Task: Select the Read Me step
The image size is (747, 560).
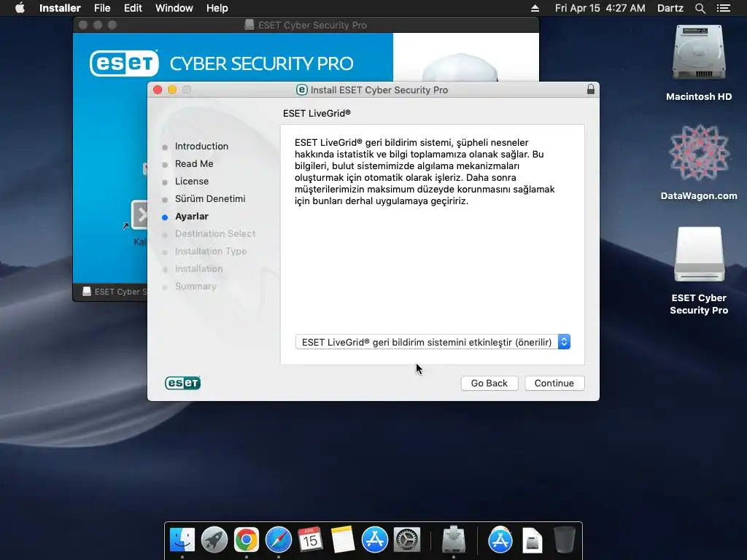Action: (x=194, y=164)
